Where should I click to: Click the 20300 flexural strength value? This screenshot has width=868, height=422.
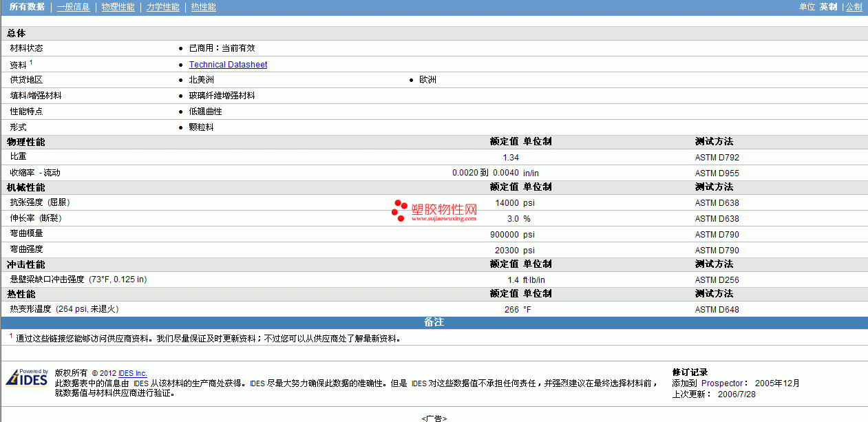pos(507,251)
